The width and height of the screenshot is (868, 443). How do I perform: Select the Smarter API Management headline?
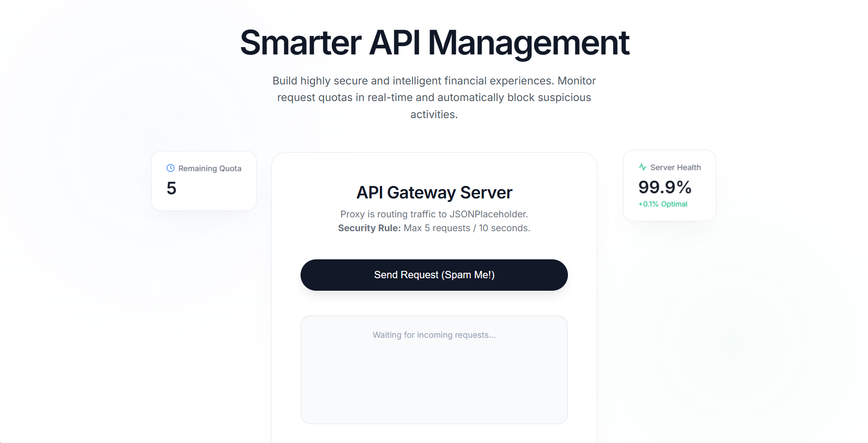tap(434, 42)
